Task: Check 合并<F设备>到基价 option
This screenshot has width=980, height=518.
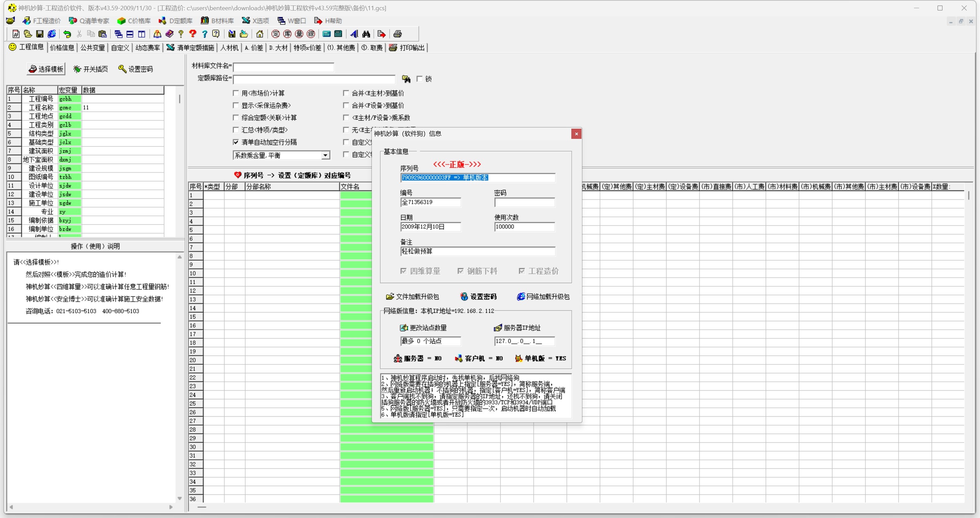Action: tap(346, 105)
